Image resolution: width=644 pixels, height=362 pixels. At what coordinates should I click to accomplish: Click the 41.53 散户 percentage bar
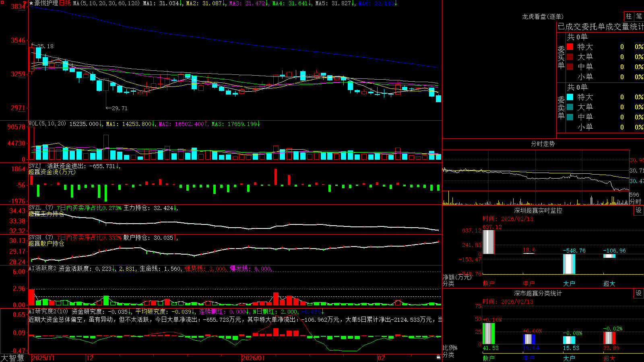tap(489, 333)
